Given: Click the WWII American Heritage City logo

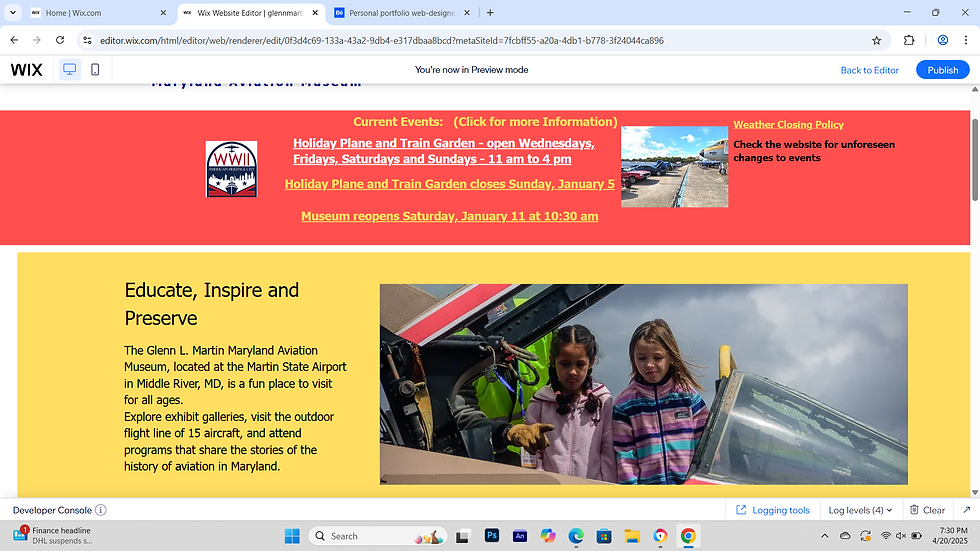Looking at the screenshot, I should click(x=231, y=169).
